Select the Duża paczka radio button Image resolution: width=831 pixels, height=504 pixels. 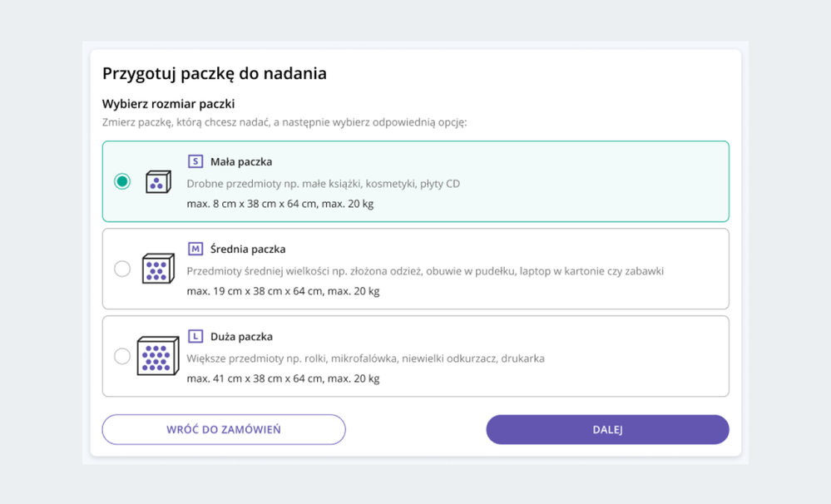click(x=122, y=355)
